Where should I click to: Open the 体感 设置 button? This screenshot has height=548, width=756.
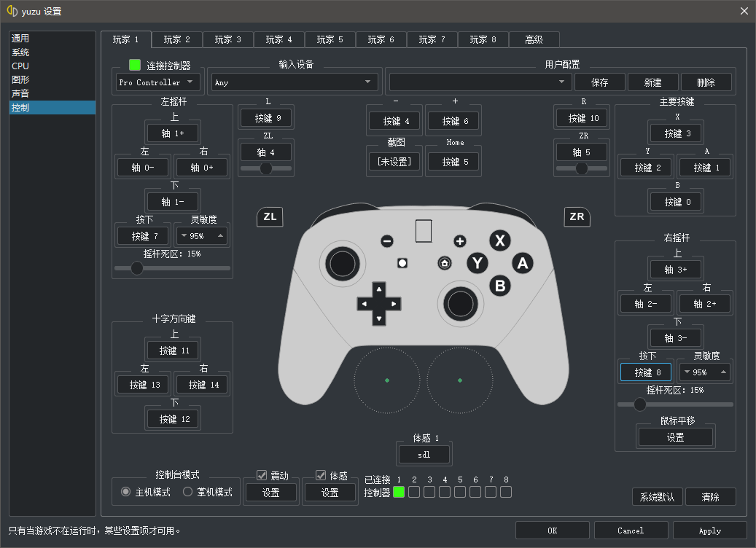click(330, 493)
